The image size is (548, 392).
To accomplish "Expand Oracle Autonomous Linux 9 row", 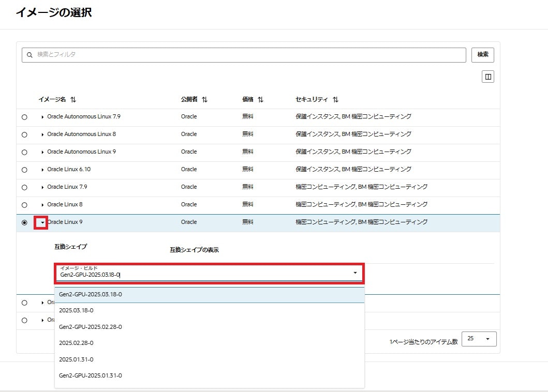I will click(42, 153).
